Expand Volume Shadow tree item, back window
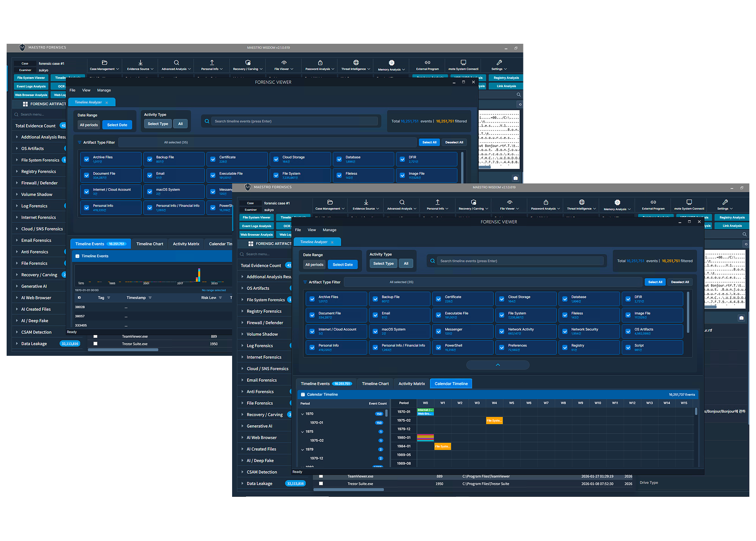Screen dimensions: 756x541 pos(17,194)
